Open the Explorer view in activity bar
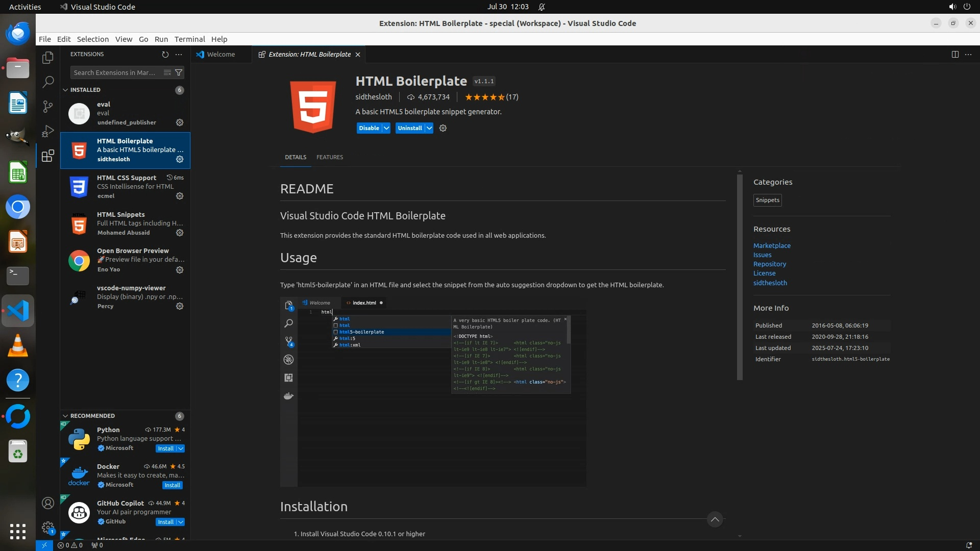 pyautogui.click(x=47, y=58)
